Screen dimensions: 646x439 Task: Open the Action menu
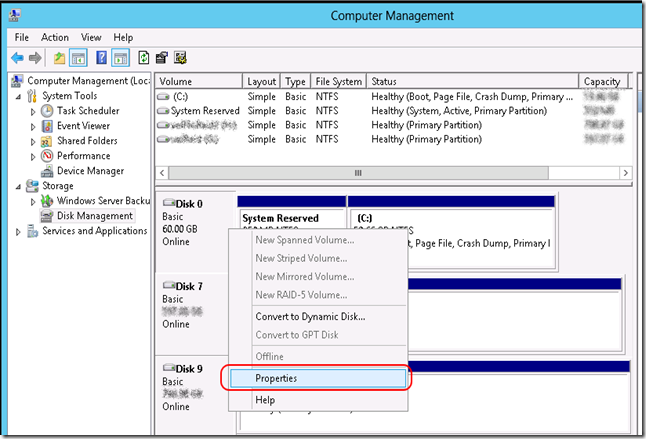click(x=55, y=37)
